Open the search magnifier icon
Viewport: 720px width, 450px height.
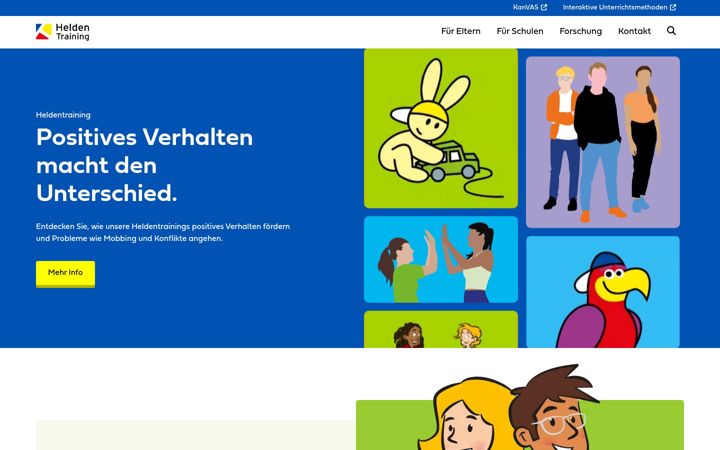[671, 31]
